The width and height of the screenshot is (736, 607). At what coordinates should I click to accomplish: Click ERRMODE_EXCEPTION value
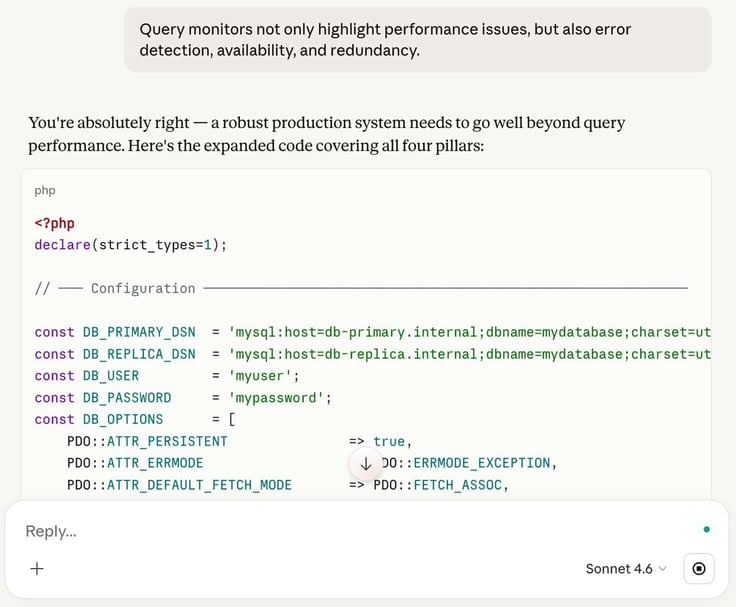(x=482, y=463)
